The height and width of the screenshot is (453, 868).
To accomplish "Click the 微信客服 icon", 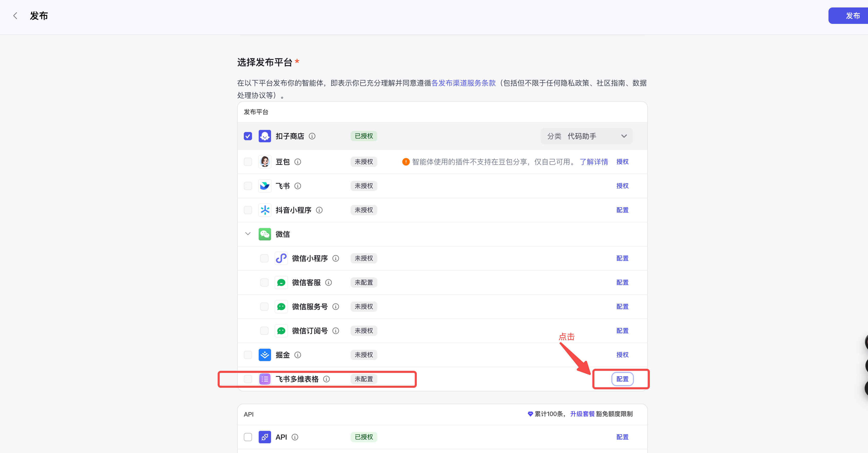I will click(281, 282).
